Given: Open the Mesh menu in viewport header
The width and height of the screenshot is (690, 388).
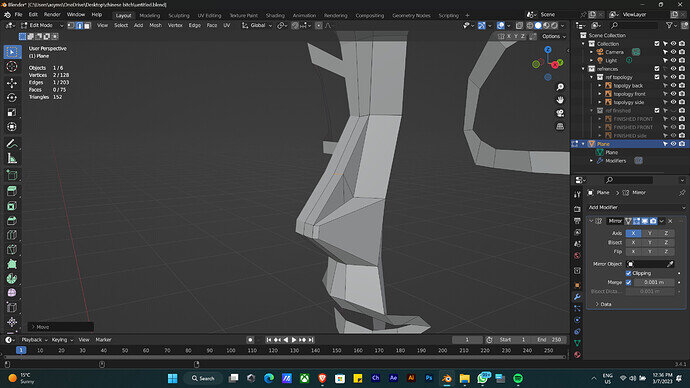Looking at the screenshot, I should [155, 26].
